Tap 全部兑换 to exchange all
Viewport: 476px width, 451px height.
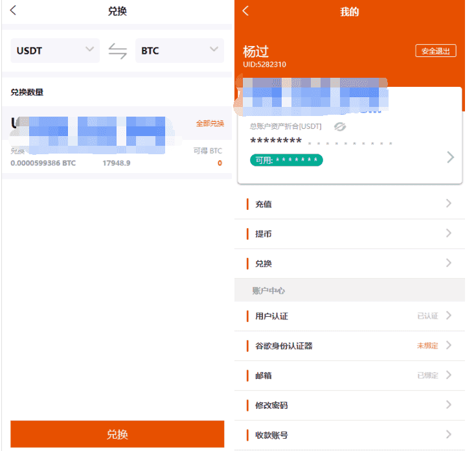[210, 123]
